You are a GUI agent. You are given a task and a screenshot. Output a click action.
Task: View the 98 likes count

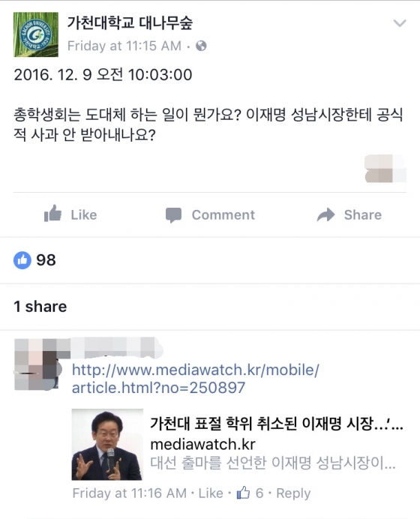[x=46, y=260]
